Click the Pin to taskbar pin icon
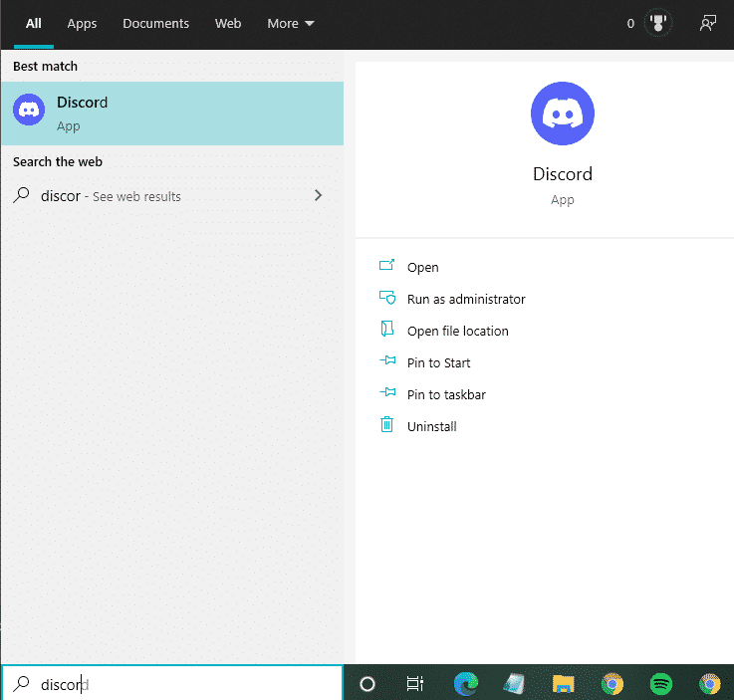Screen dimensions: 734x700 [x=387, y=392]
